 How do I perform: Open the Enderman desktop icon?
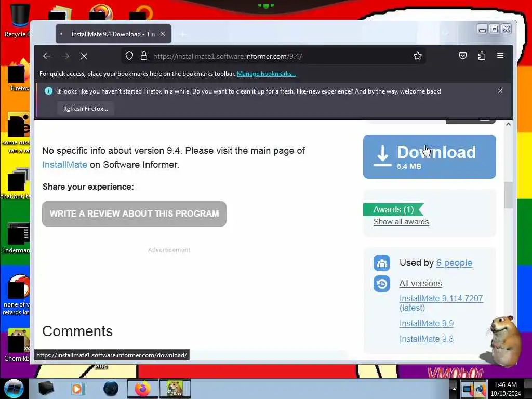16,238
